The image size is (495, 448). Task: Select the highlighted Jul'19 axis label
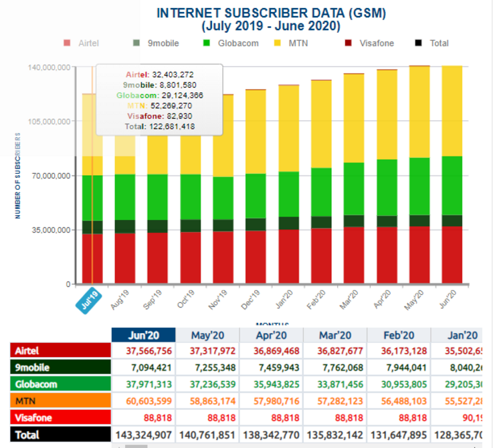(x=89, y=300)
